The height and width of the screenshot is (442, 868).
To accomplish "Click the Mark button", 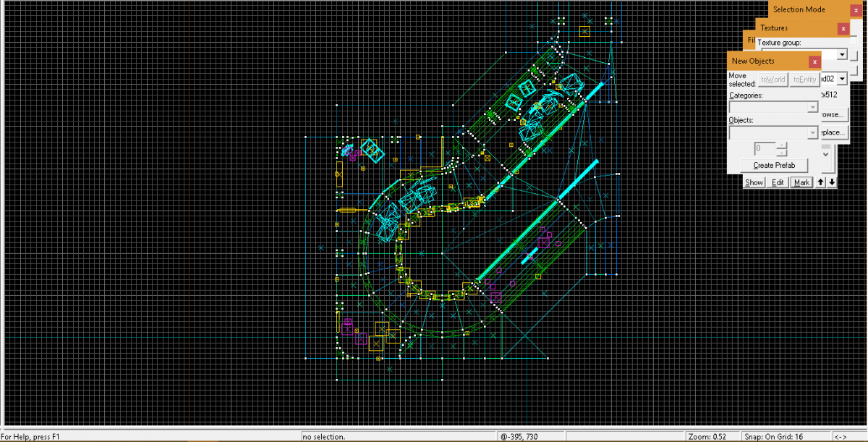I will [801, 182].
